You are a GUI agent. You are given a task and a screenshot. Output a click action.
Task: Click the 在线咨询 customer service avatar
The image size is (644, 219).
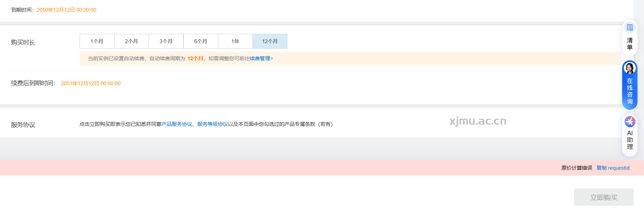coord(629,68)
